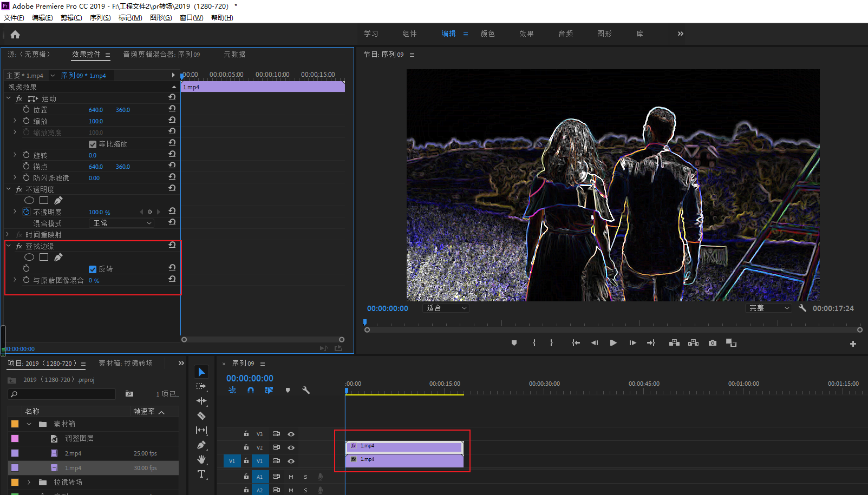Click timeline Add Marker icon
The height and width of the screenshot is (495, 868).
(x=288, y=390)
